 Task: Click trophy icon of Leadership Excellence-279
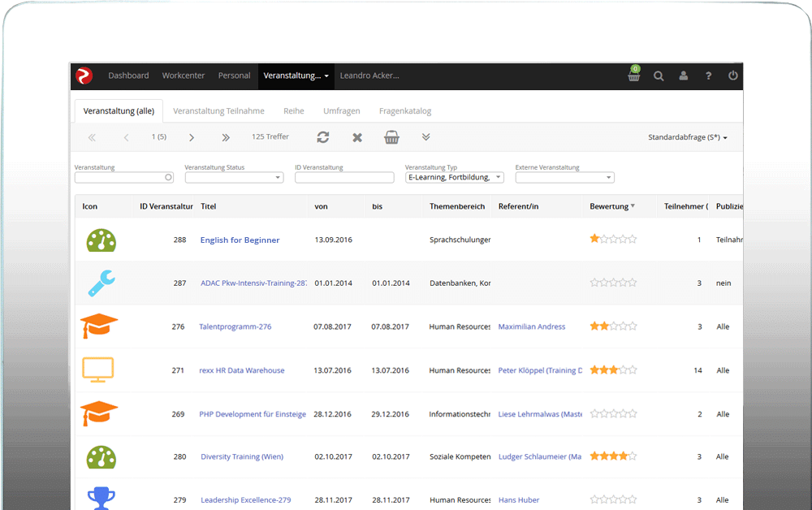click(x=101, y=499)
